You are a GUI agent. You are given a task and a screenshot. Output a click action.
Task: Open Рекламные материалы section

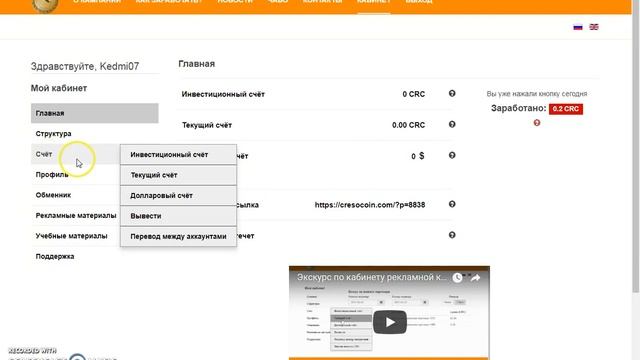76,215
